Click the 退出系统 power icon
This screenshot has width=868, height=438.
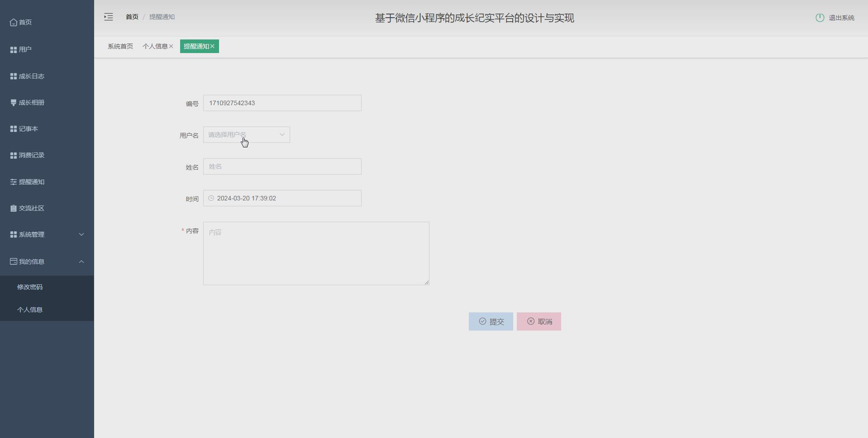coord(820,18)
